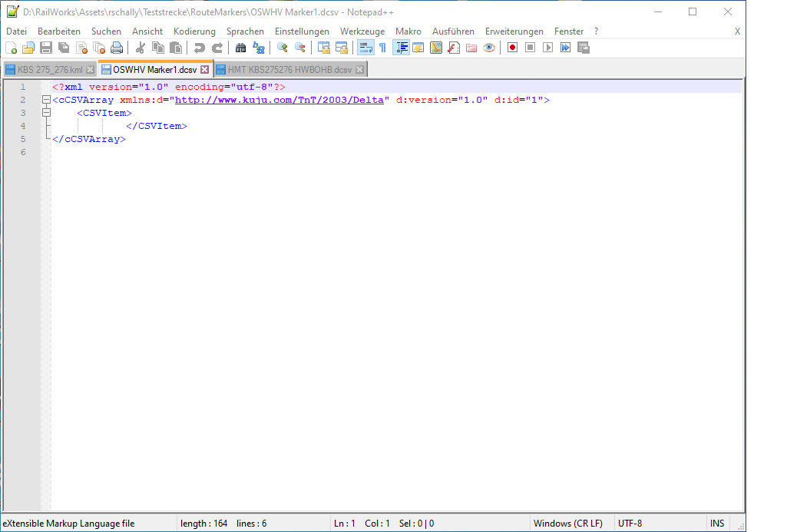
Task: Open the Erweiterungen menu
Action: pyautogui.click(x=514, y=31)
